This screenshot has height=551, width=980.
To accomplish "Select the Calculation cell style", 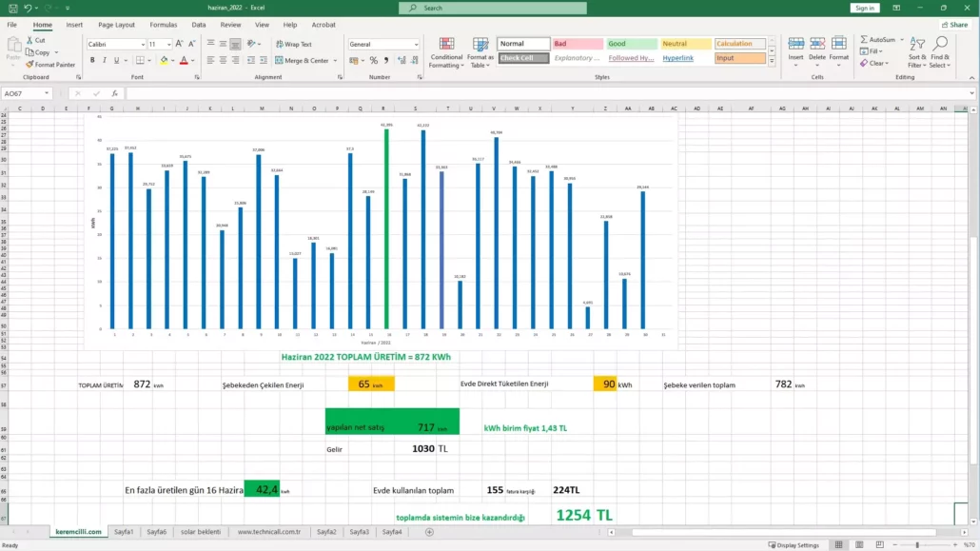I will click(x=740, y=44).
